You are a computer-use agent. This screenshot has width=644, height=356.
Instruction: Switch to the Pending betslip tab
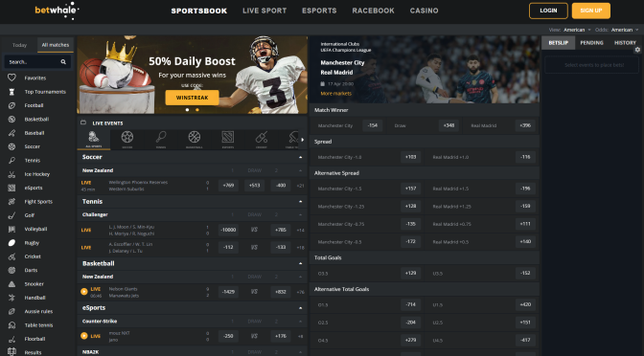(591, 43)
